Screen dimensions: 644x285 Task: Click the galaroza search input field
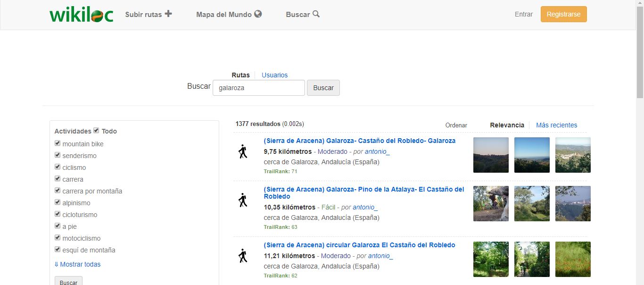point(258,88)
